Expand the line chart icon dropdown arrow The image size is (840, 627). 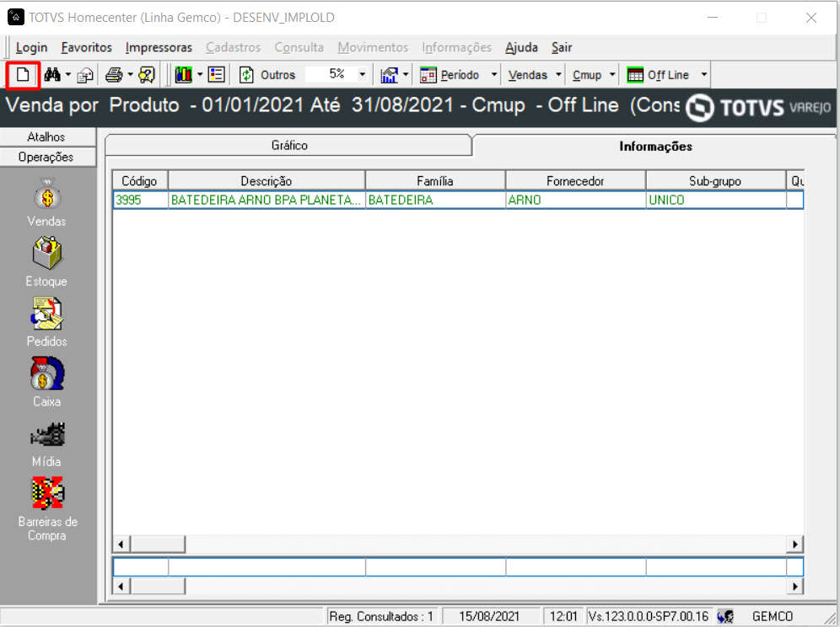(406, 75)
